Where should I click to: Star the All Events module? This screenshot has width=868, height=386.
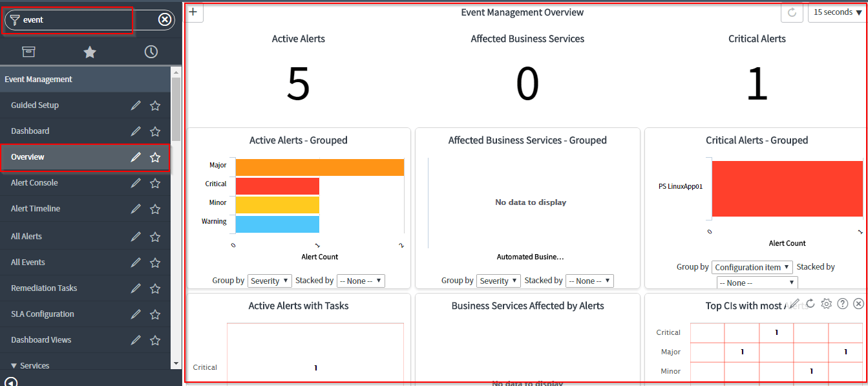pos(155,262)
